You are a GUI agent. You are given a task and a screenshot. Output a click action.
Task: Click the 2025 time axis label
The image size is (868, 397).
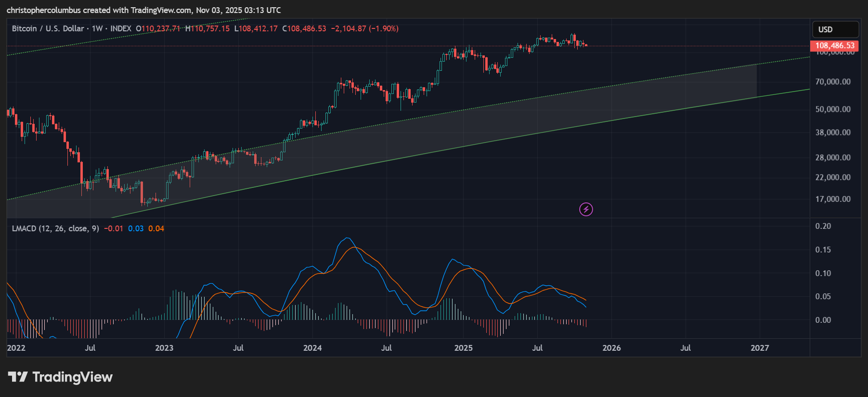pyautogui.click(x=464, y=348)
